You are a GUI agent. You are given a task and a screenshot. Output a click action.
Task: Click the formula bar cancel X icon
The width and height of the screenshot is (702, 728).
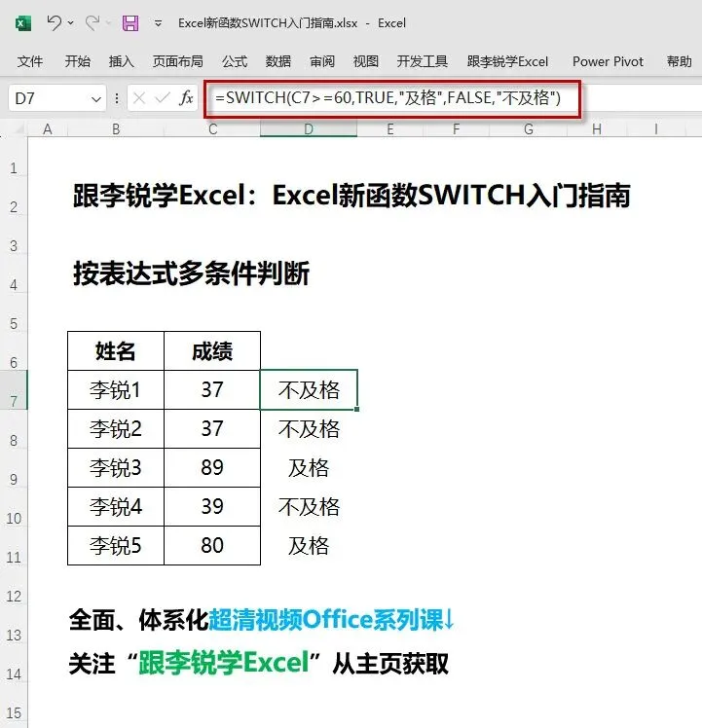coord(139,98)
